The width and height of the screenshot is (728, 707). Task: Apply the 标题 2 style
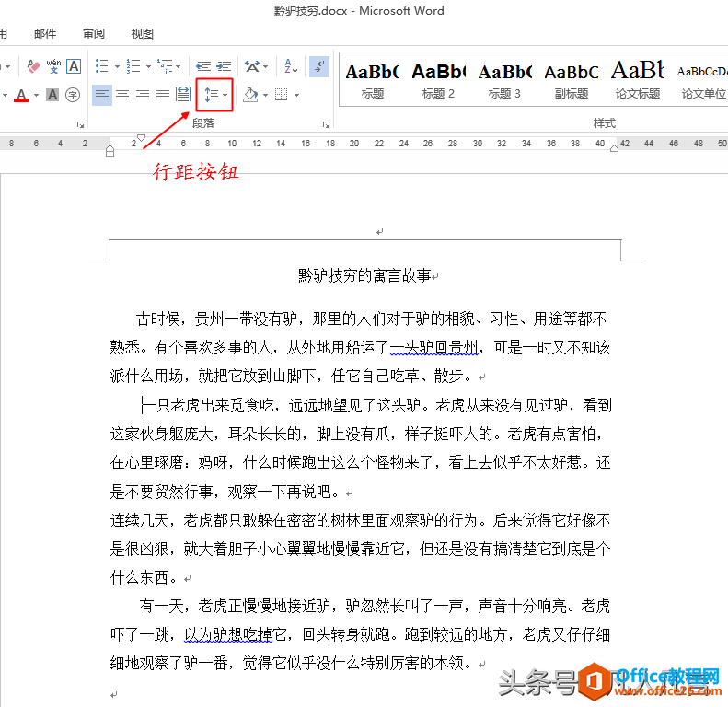pyautogui.click(x=438, y=81)
